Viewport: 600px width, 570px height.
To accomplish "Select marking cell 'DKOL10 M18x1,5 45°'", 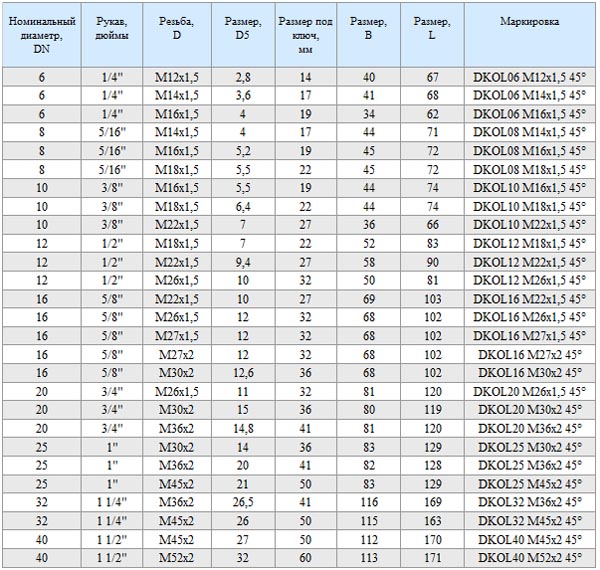I will [530, 207].
